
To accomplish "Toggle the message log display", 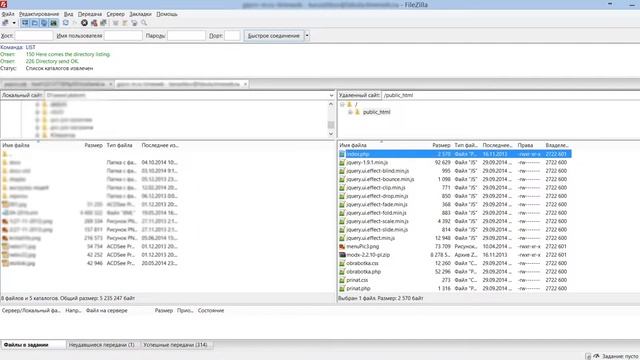I will (x=25, y=23).
